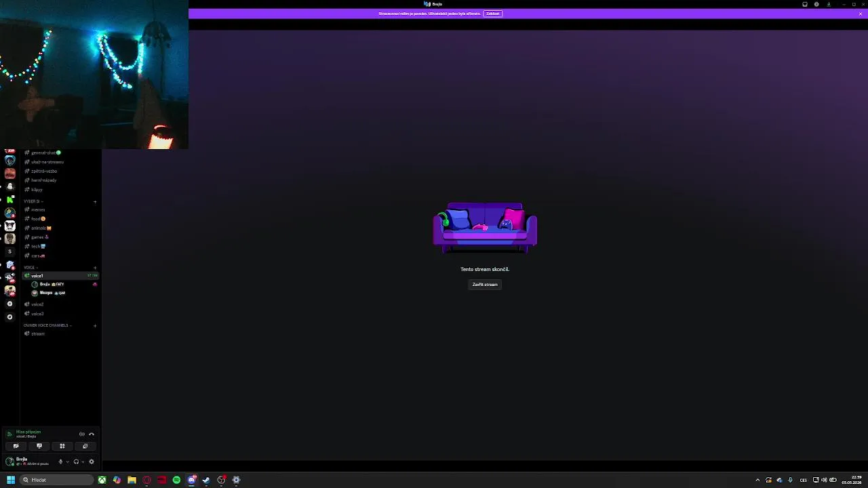Open the black-and-white cat server icon
The height and width of the screenshot is (488, 868).
pyautogui.click(x=10, y=226)
